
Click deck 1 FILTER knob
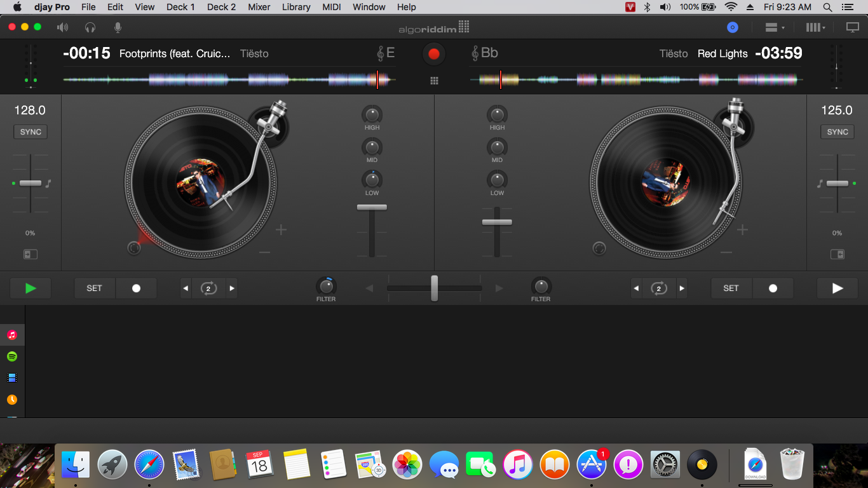coord(326,286)
